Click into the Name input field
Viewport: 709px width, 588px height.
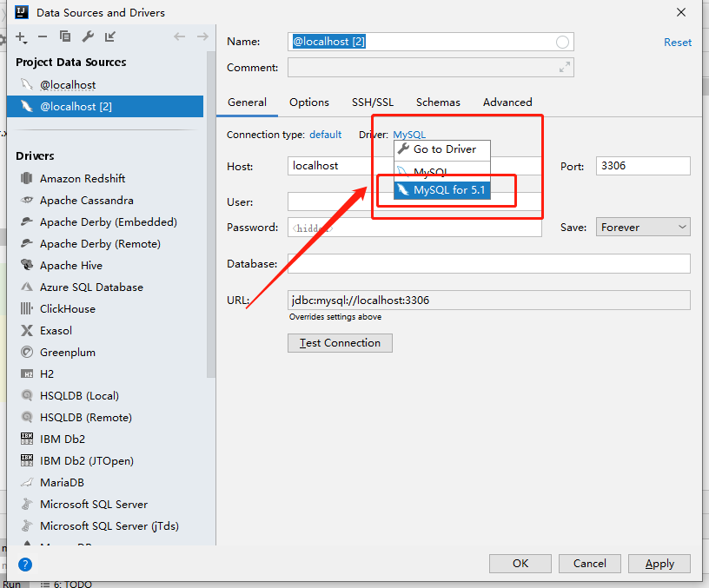tap(430, 42)
